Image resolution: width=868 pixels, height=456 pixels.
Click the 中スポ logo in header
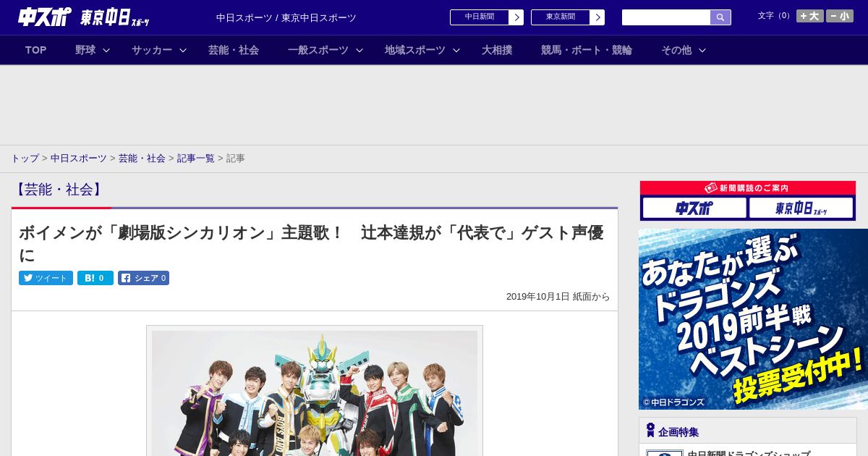click(x=44, y=17)
